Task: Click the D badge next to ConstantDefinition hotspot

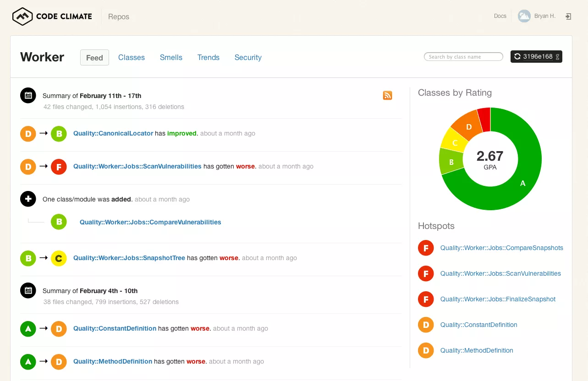Action: [x=425, y=325]
